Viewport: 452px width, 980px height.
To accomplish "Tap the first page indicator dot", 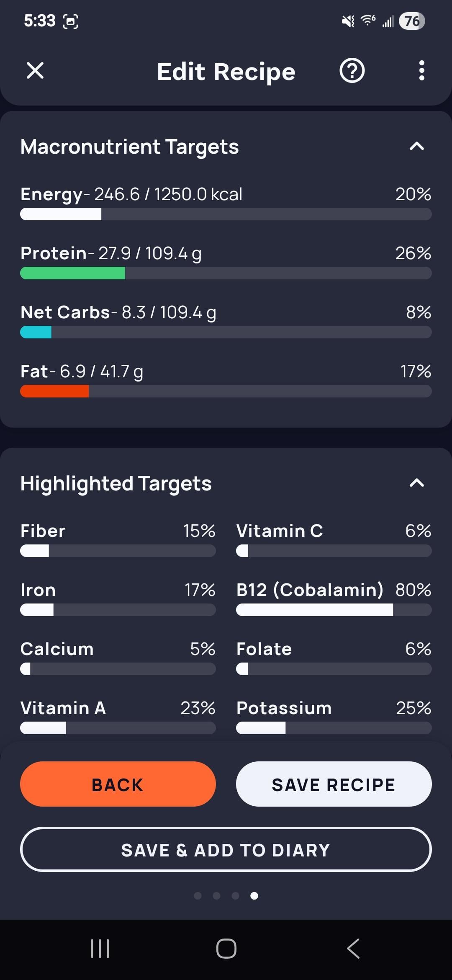I will pos(198,895).
